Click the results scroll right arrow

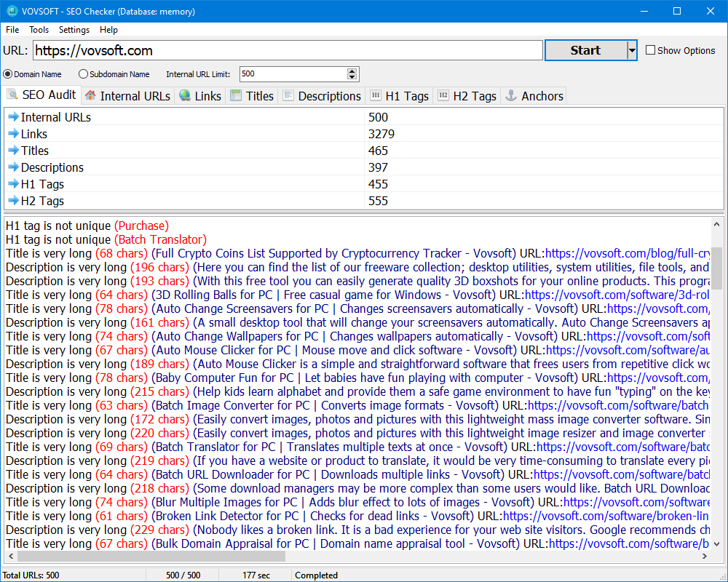(x=705, y=556)
